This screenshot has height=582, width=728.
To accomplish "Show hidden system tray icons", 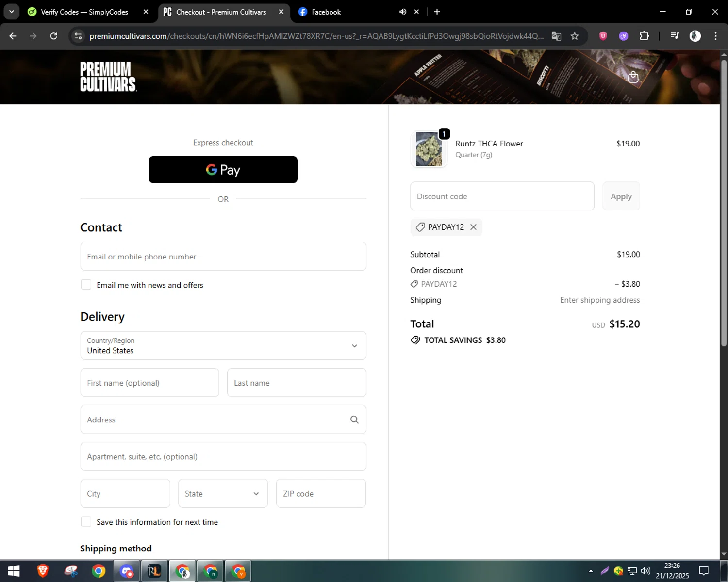I will point(591,571).
